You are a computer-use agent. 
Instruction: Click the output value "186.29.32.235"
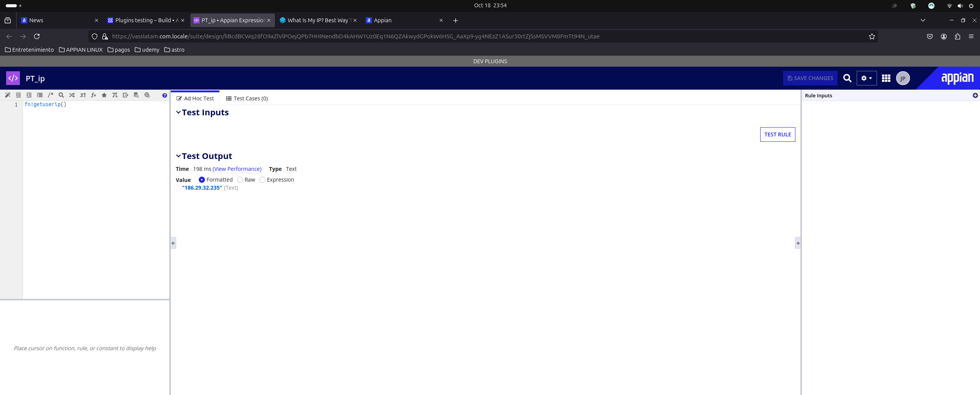tap(202, 188)
